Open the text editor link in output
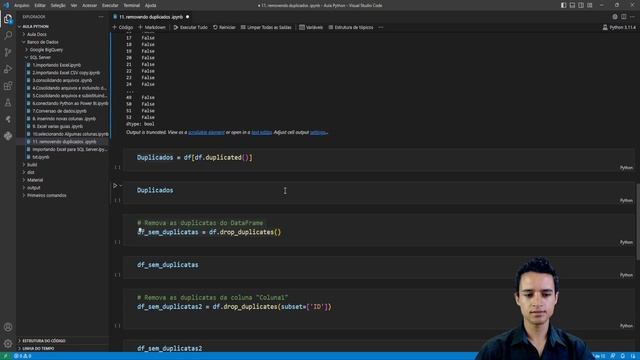 click(262, 132)
